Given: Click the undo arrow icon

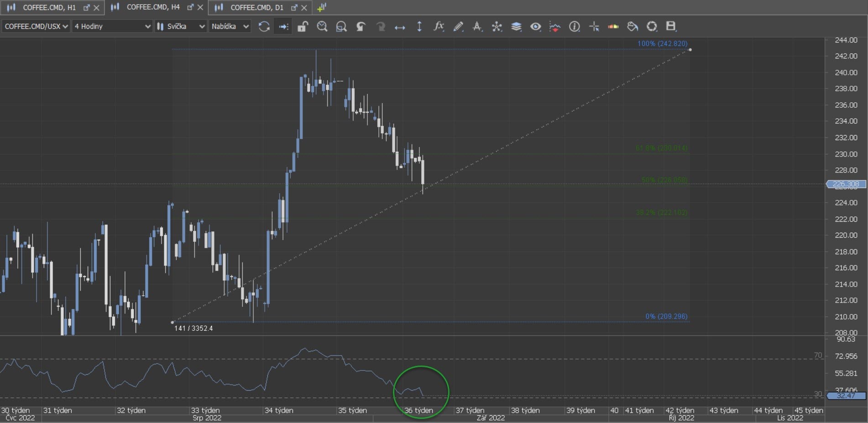Looking at the screenshot, I should [x=361, y=26].
